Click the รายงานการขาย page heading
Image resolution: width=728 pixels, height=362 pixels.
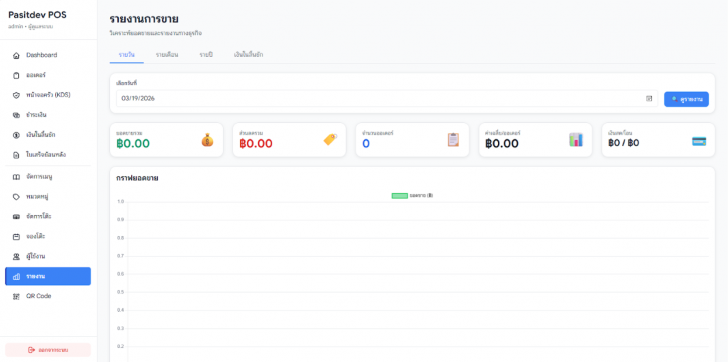click(x=144, y=19)
